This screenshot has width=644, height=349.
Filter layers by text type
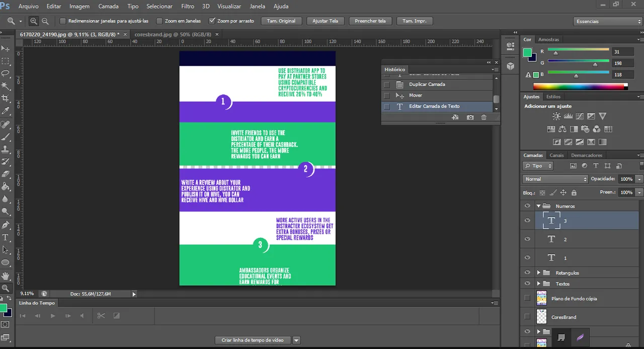596,166
